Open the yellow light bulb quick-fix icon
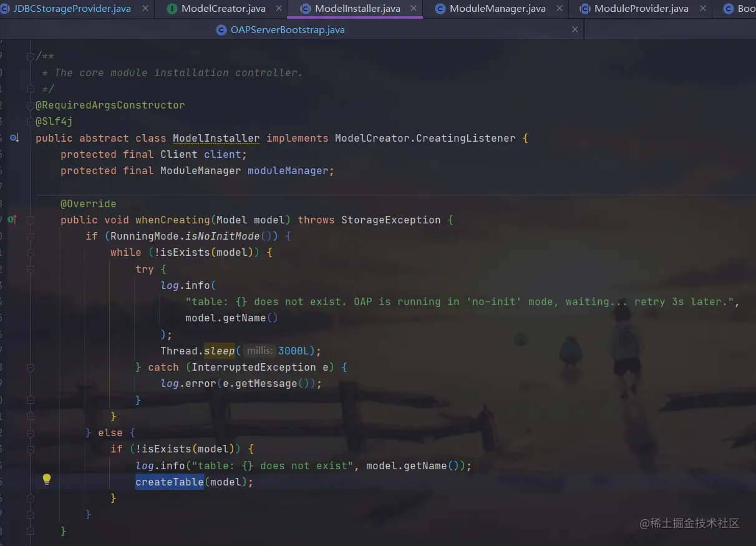Viewport: 756px width, 546px height. pos(46,479)
